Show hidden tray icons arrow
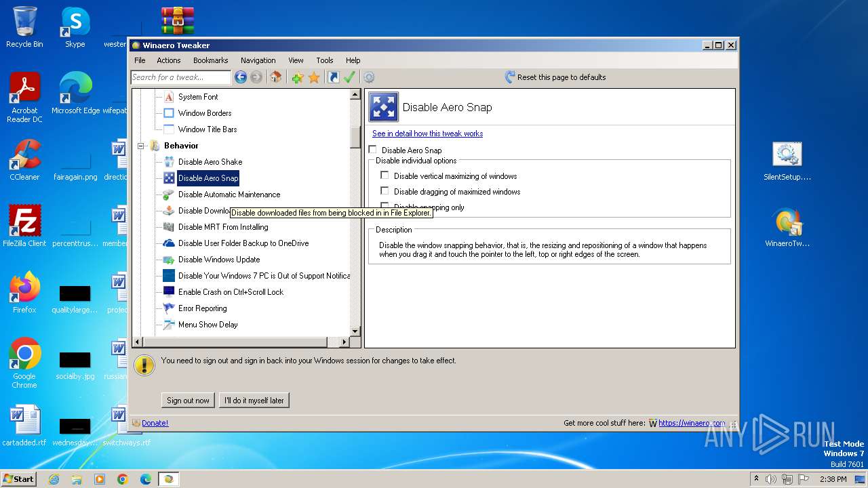Screen dimensions: 868x488 coord(756,479)
